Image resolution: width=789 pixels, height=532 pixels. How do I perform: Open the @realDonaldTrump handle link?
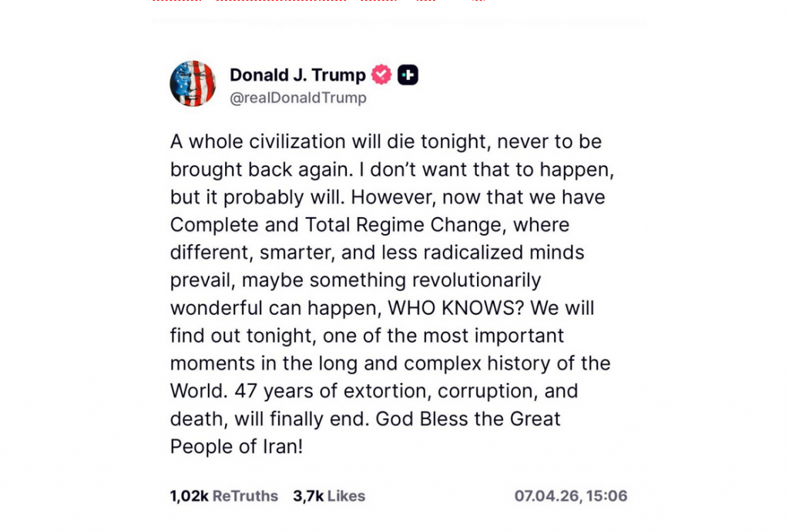(x=298, y=99)
